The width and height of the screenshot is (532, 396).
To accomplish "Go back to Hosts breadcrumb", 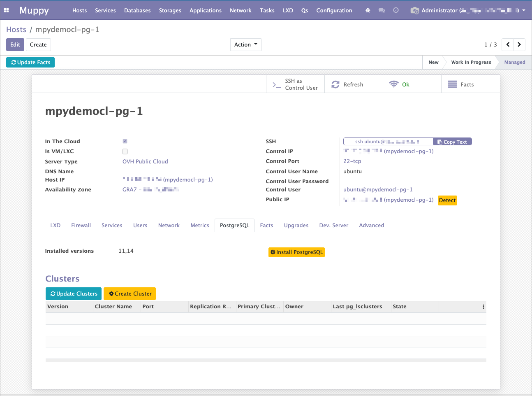I will click(16, 30).
